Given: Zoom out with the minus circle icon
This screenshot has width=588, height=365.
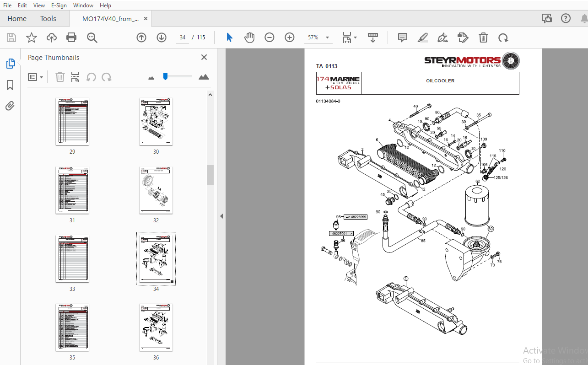Looking at the screenshot, I should (270, 38).
